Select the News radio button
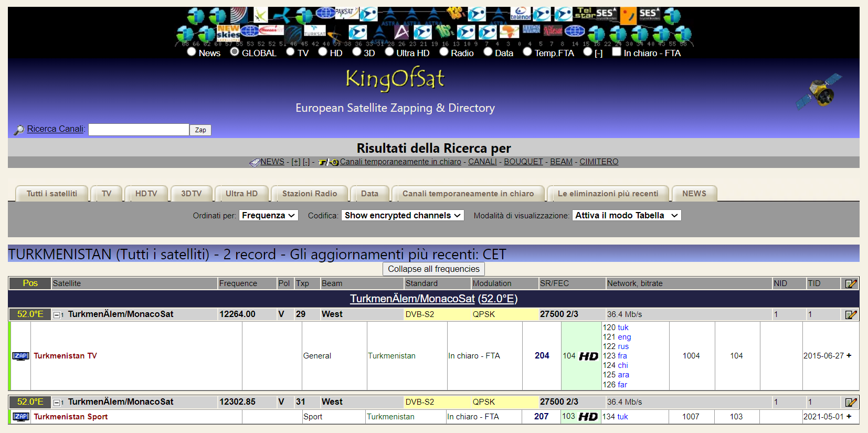 192,52
